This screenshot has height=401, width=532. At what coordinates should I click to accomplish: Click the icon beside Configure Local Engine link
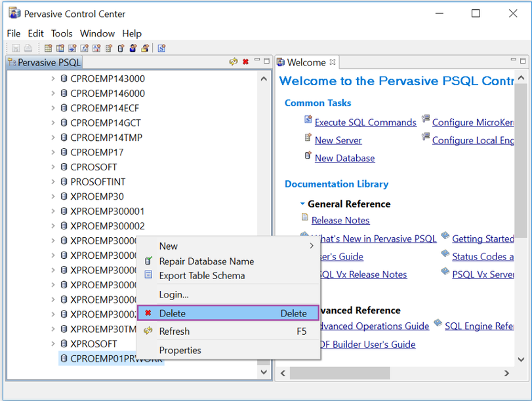coord(426,137)
